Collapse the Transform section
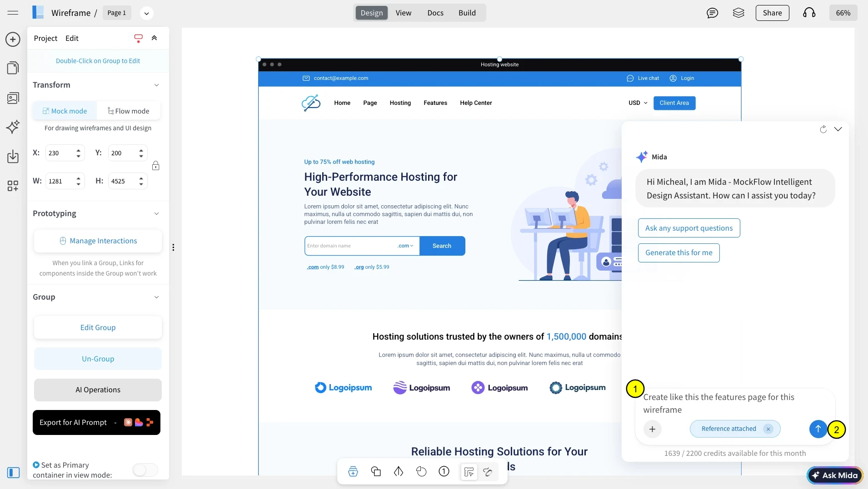868x489 pixels. [x=156, y=85]
